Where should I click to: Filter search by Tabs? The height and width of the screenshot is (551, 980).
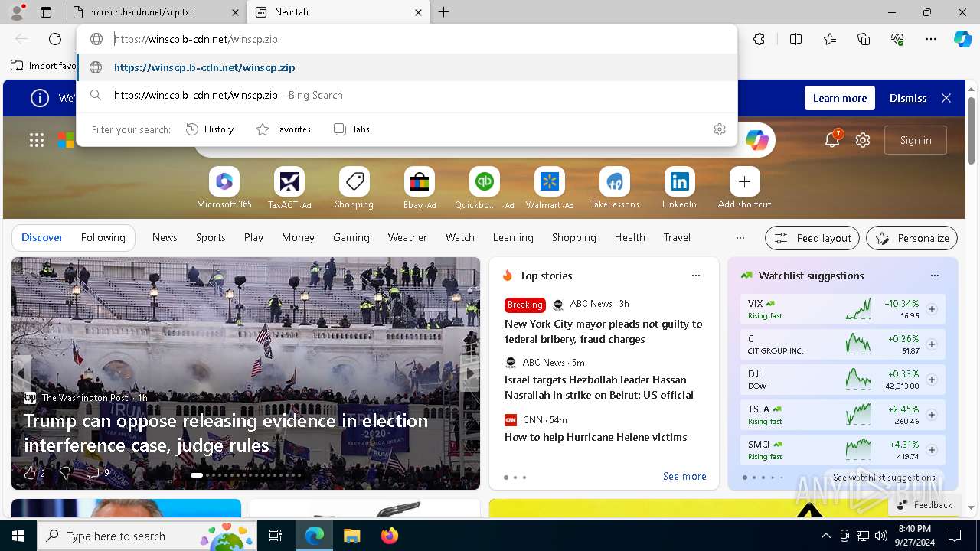[x=352, y=129]
